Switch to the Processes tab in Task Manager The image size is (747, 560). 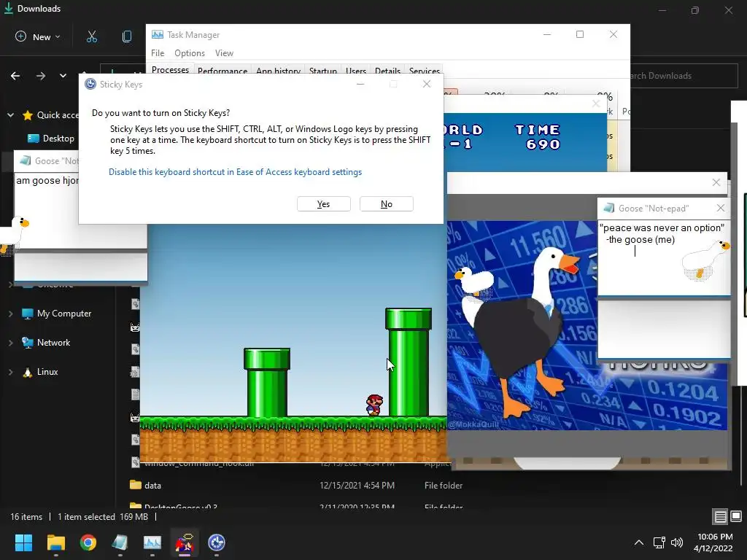click(x=170, y=69)
